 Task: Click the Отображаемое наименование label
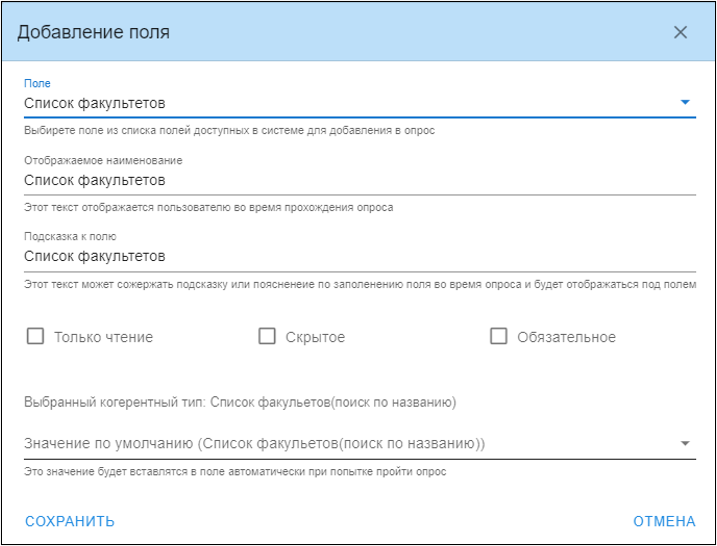(x=103, y=161)
